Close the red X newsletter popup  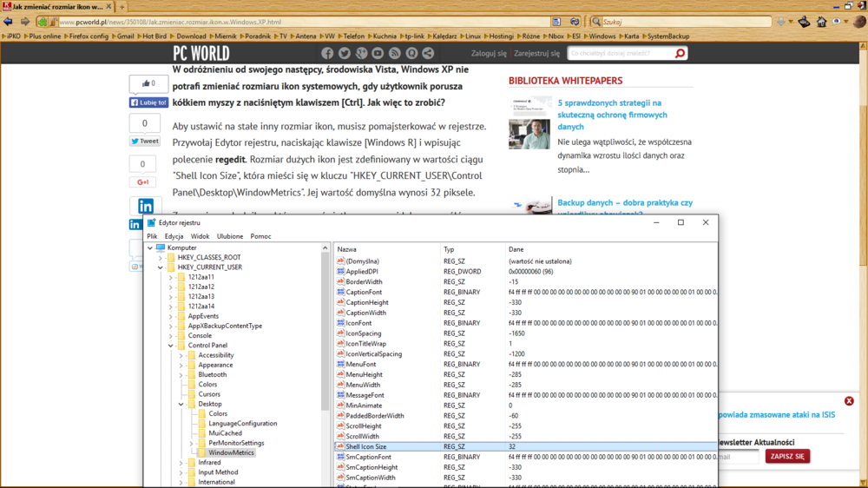[x=849, y=401]
